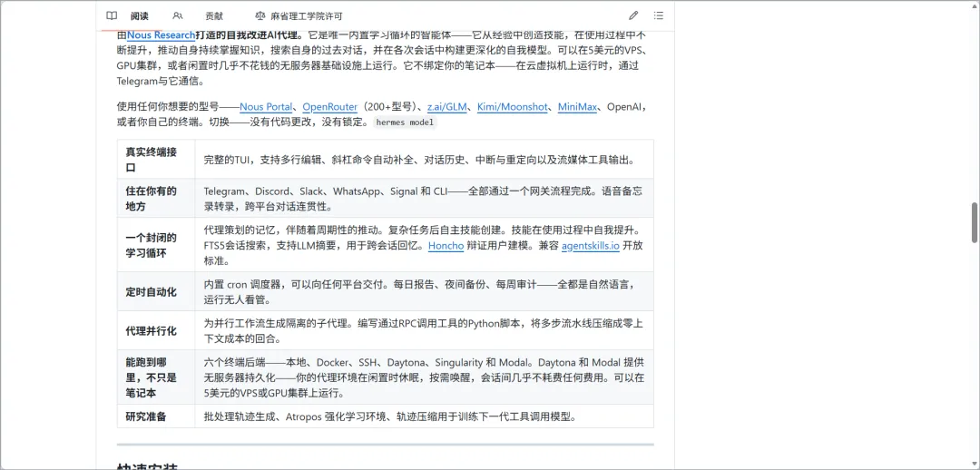Click the 为并行工作流生成隔离的子代理 cell
The width and height of the screenshot is (980, 470).
(425, 330)
